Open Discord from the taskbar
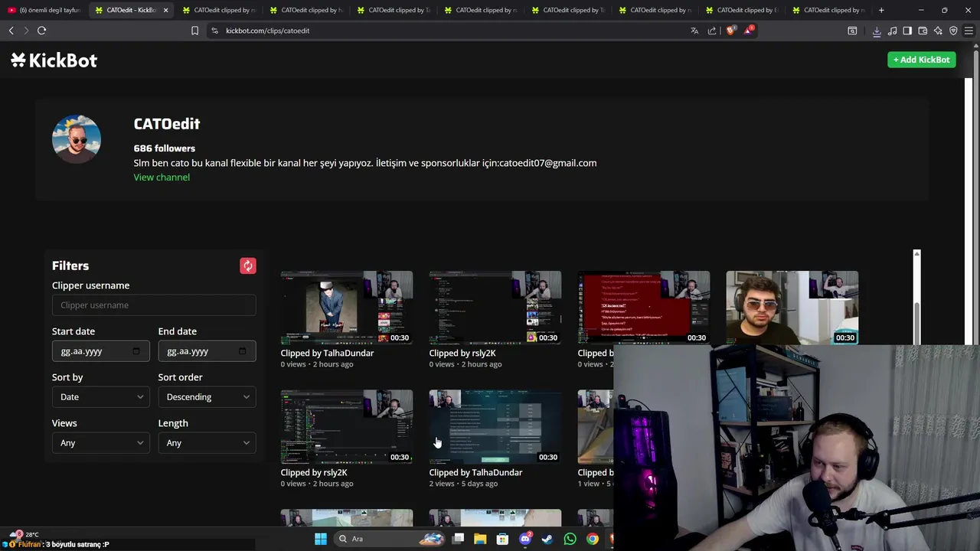This screenshot has width=980, height=551. [x=525, y=539]
